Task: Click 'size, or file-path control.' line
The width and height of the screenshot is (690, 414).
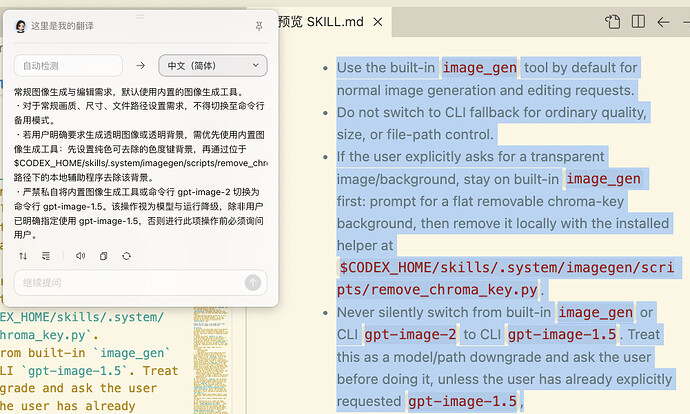Action: click(415, 135)
